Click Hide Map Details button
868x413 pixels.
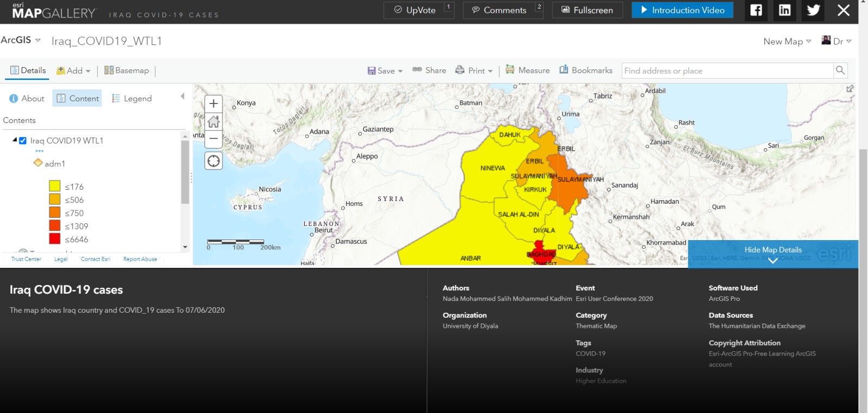pos(773,254)
